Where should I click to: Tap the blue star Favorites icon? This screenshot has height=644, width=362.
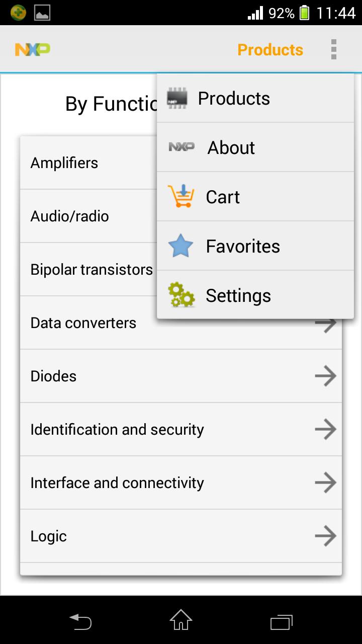point(180,246)
